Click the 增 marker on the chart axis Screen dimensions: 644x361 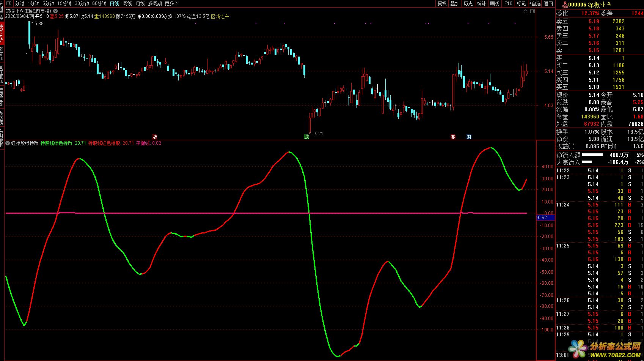(154, 137)
